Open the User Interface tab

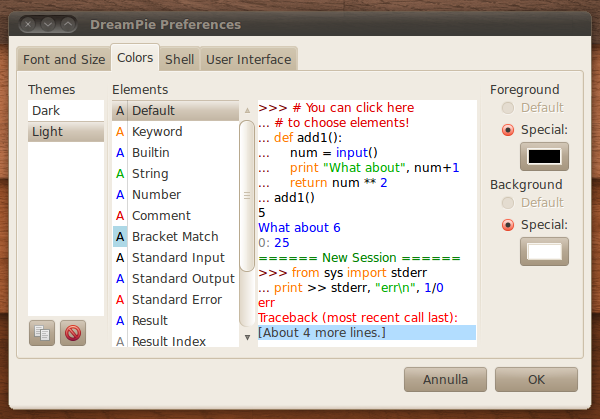248,59
